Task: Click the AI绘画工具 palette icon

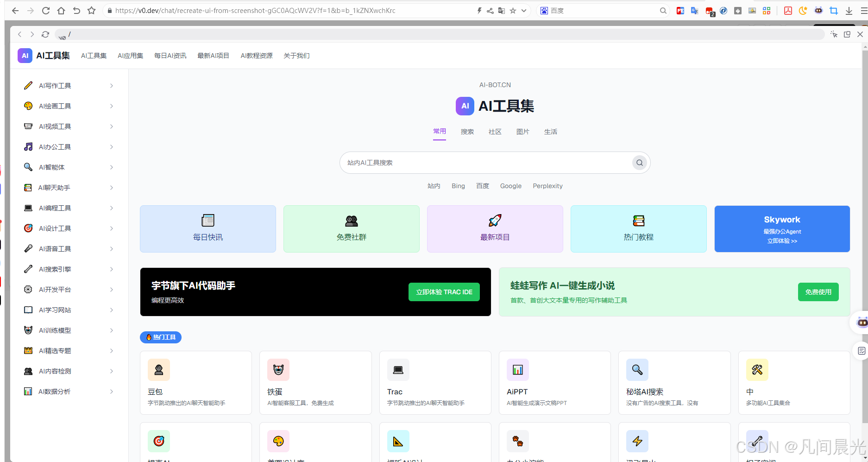Action: tap(28, 106)
